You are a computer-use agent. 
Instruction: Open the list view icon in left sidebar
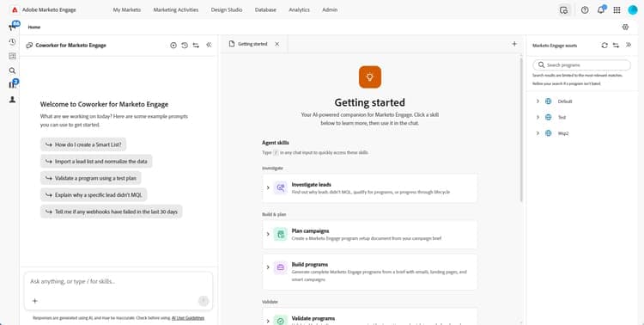(x=12, y=57)
